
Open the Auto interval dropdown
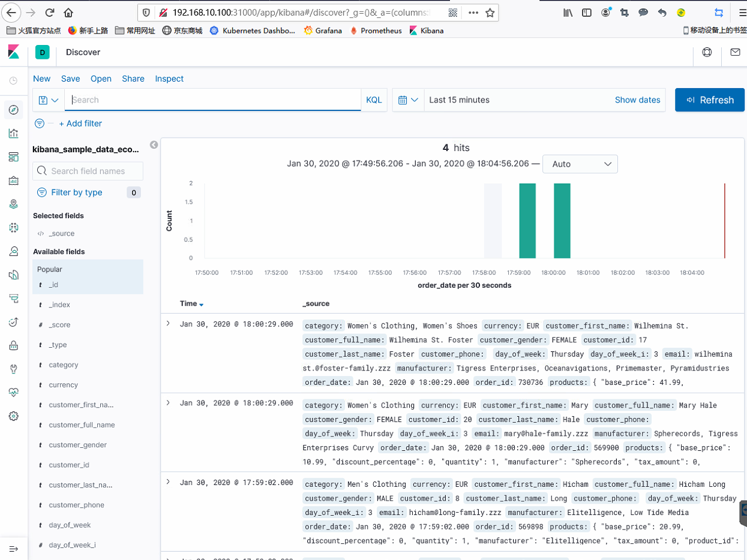coord(580,164)
